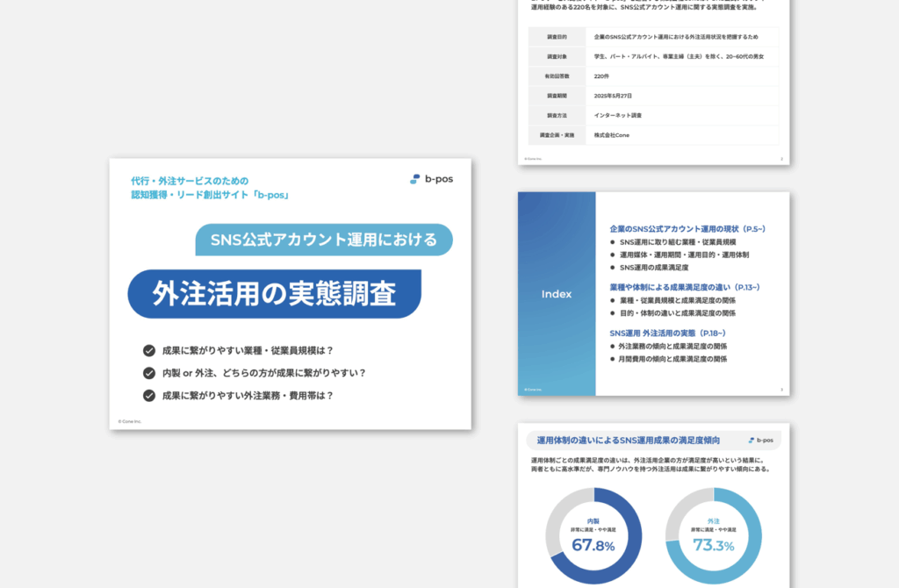Click the checkmark icon beside 内製 or 外注 question
Screen dimensions: 899x588
[149, 373]
